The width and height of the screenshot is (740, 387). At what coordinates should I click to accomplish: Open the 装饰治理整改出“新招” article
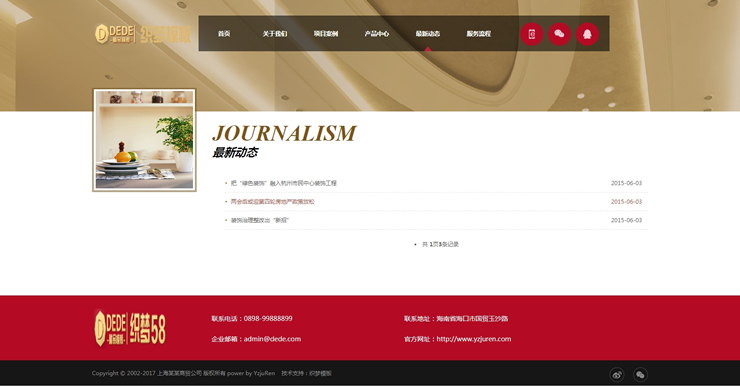[x=260, y=220]
